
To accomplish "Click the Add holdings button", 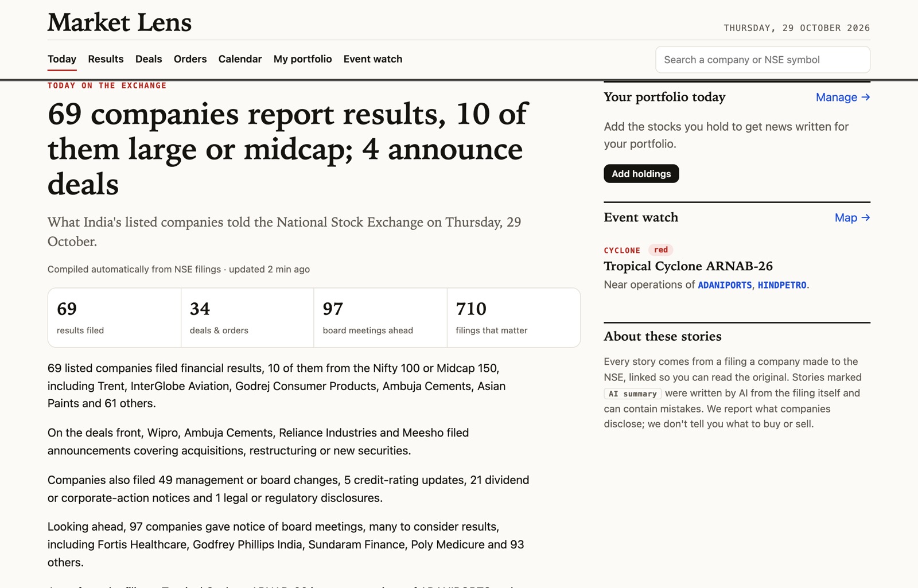I will point(641,174).
